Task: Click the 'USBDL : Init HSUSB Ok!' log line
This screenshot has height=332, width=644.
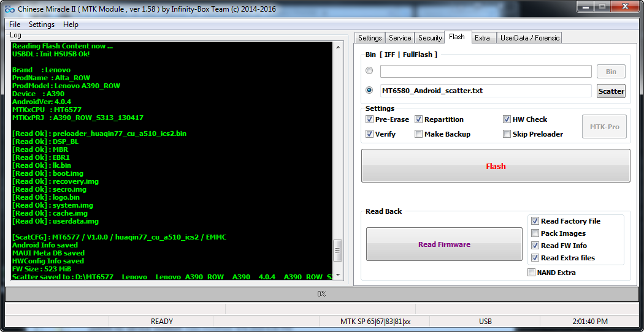Action: [51, 54]
